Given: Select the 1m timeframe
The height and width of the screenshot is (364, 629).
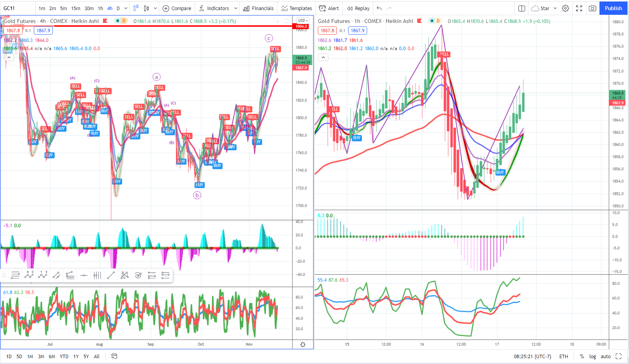Looking at the screenshot, I should point(42,8).
